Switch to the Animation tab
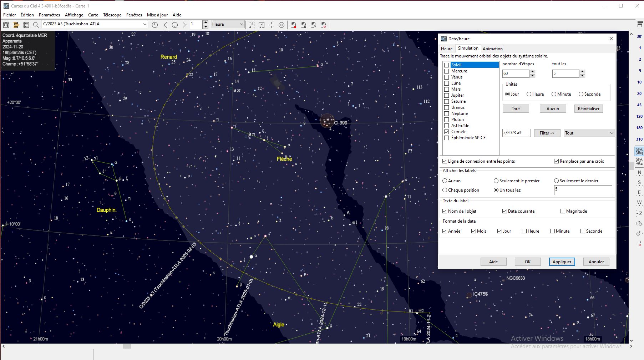 tap(493, 49)
